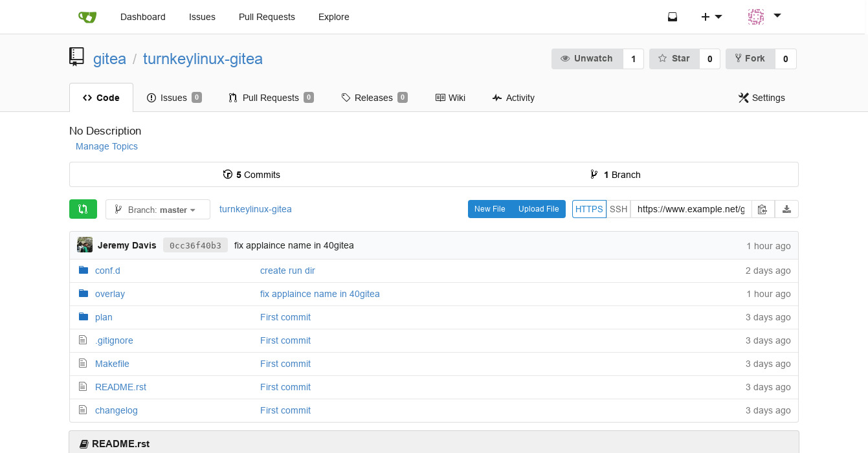
Task: Click the clone URL text field
Action: tap(690, 209)
